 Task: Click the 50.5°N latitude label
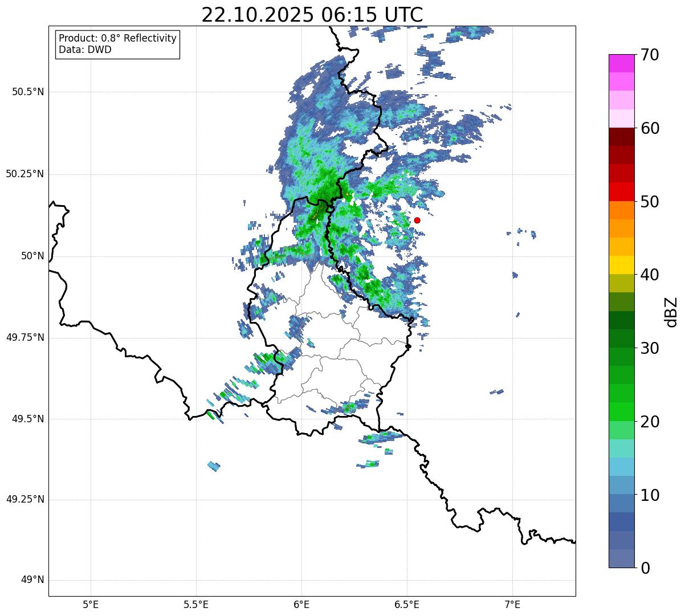(28, 92)
